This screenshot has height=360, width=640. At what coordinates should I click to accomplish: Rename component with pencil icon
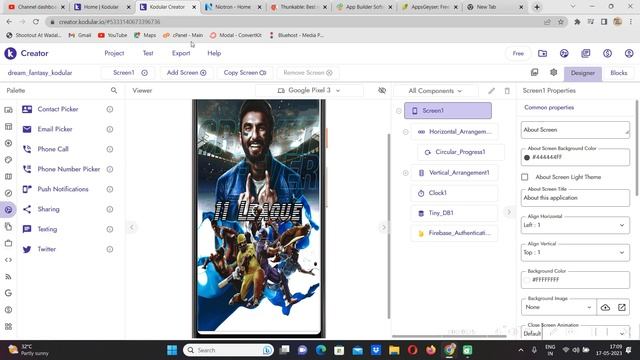tap(491, 91)
